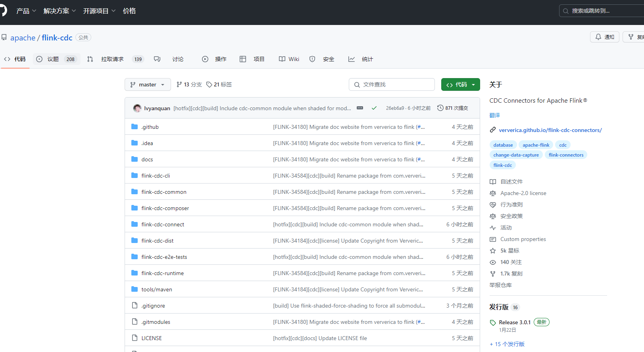Open commit hash 26eb6a9

[x=395, y=108]
